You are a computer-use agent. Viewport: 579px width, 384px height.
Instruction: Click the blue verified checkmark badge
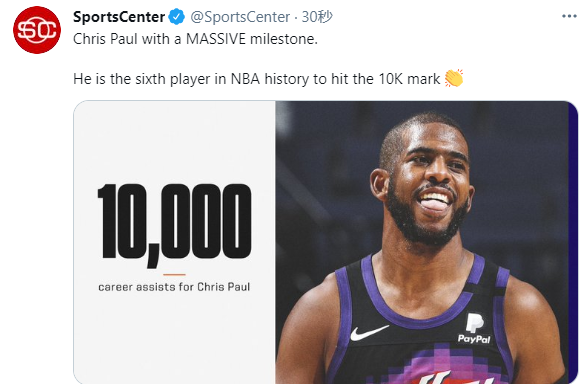click(177, 17)
